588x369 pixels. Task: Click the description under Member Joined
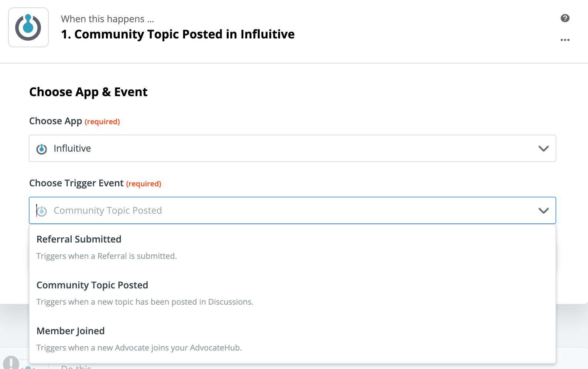pos(139,348)
